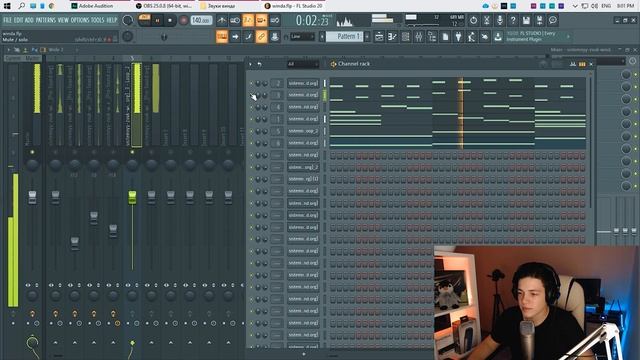Click the 140 tempo field
This screenshot has height=360, width=640.
point(201,20)
